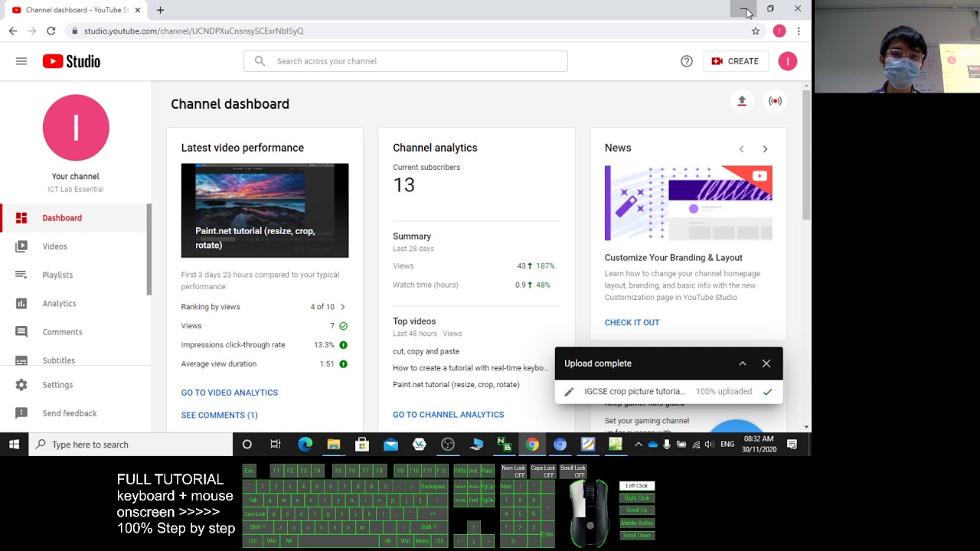Click the address bar URL

tap(194, 31)
